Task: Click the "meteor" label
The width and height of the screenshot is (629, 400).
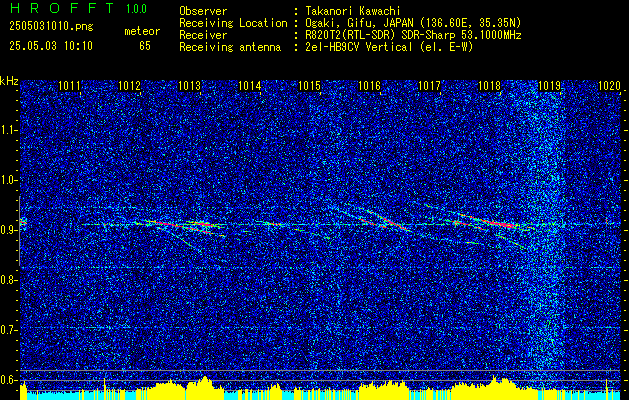Action: coord(142,31)
